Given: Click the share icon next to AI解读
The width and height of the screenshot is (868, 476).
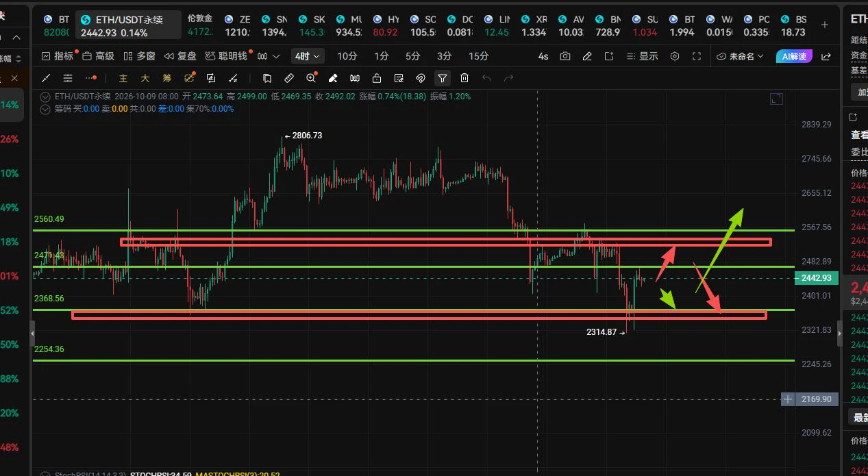Looking at the screenshot, I should pos(826,56).
